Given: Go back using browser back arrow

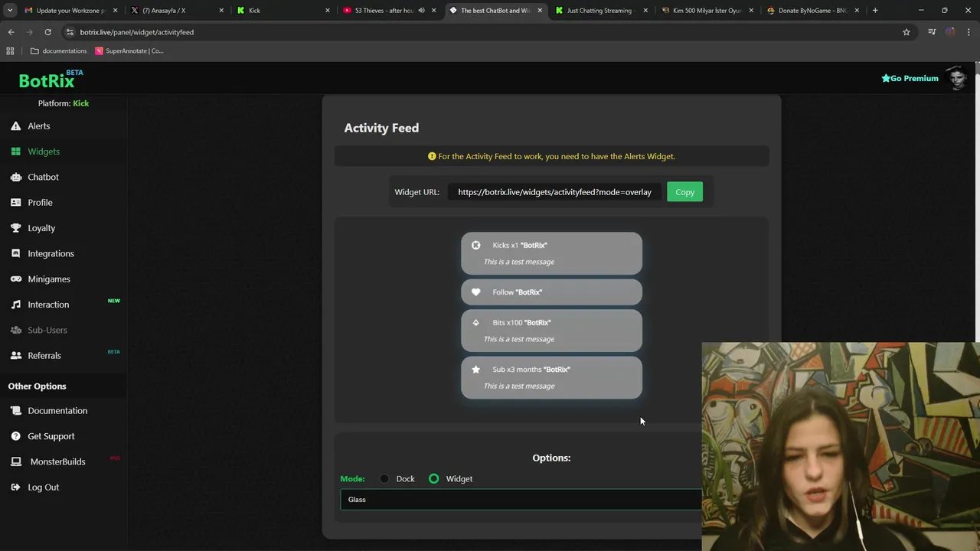Looking at the screenshot, I should click(x=11, y=32).
